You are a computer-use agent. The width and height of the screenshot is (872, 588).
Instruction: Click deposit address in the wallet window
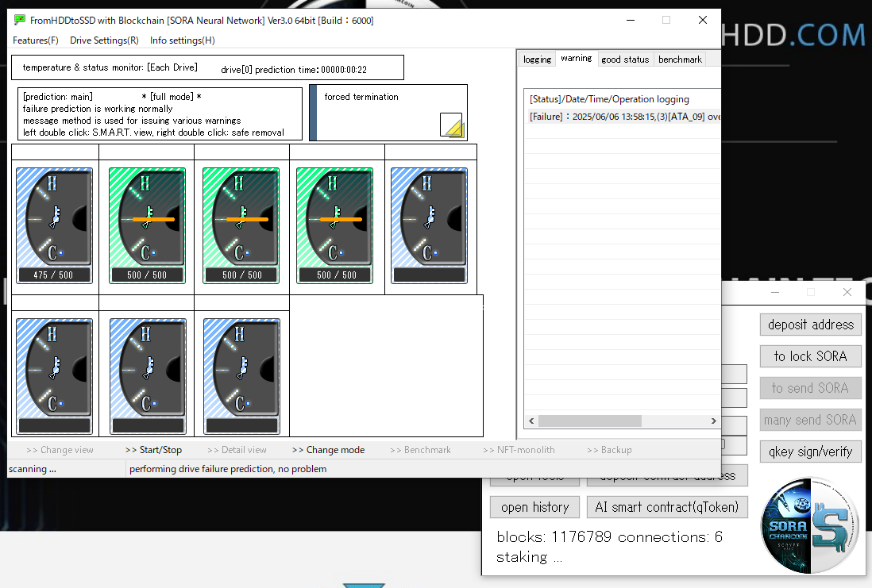[x=811, y=325]
